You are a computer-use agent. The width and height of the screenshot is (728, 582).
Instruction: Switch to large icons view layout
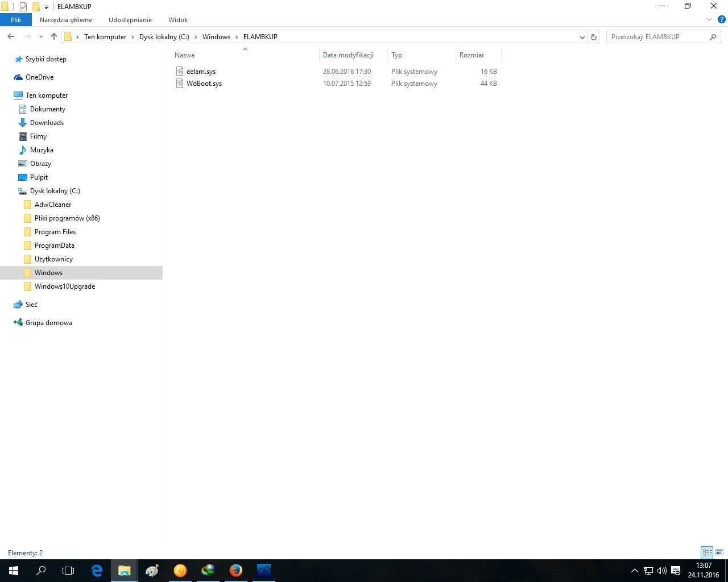[719, 552]
